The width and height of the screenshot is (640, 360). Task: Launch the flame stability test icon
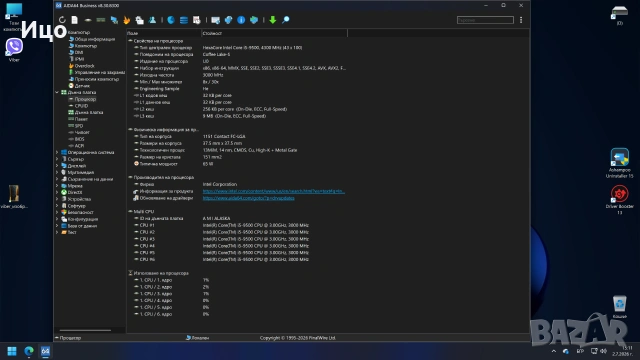127,20
